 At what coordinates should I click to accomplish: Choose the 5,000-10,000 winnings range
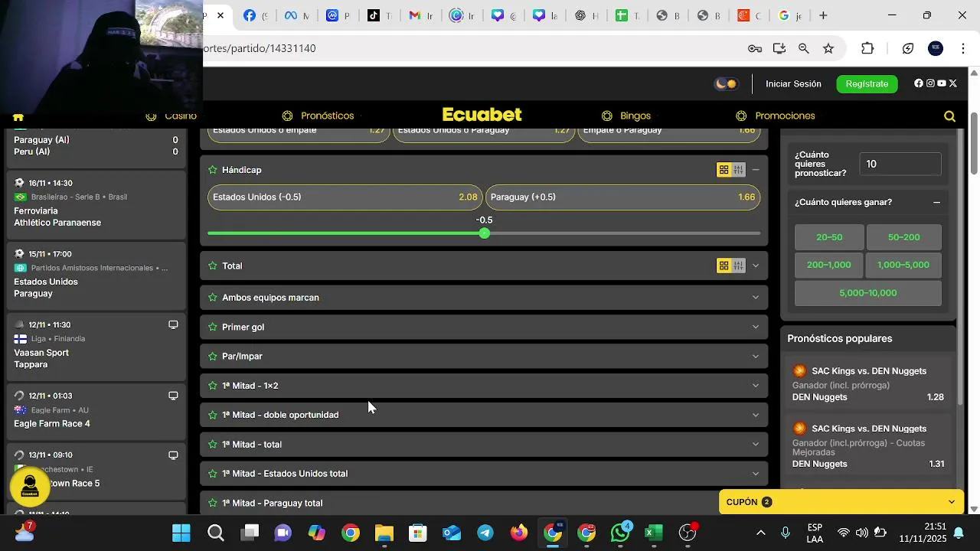pyautogui.click(x=867, y=293)
